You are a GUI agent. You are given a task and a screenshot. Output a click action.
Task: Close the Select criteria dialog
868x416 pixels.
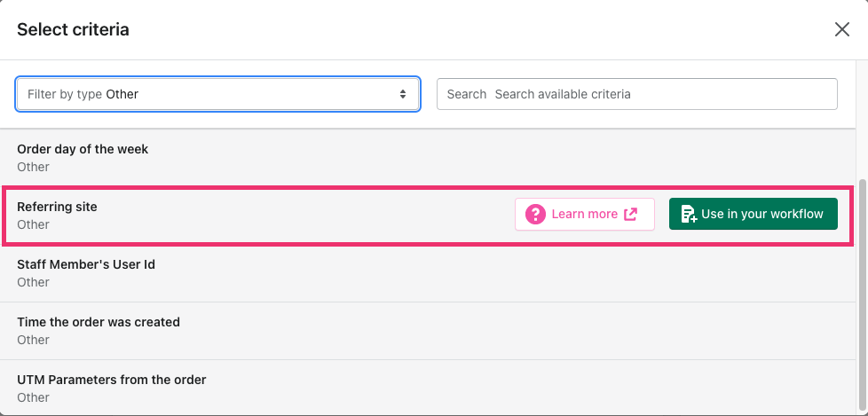click(x=842, y=29)
